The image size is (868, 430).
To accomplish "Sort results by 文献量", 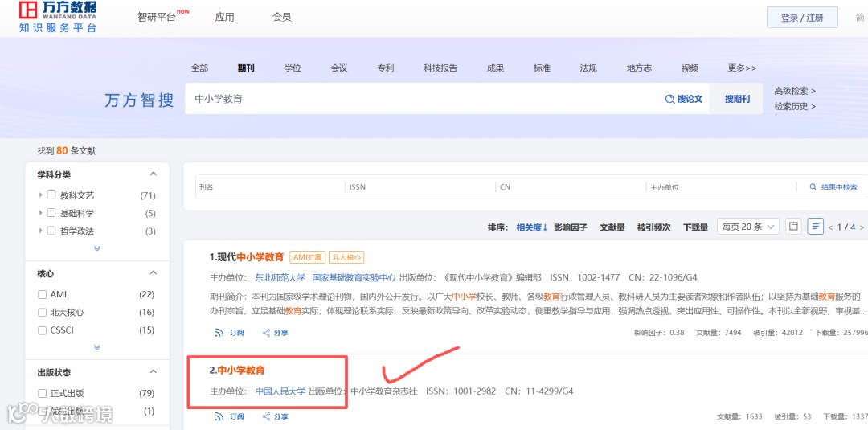I will coord(612,227).
